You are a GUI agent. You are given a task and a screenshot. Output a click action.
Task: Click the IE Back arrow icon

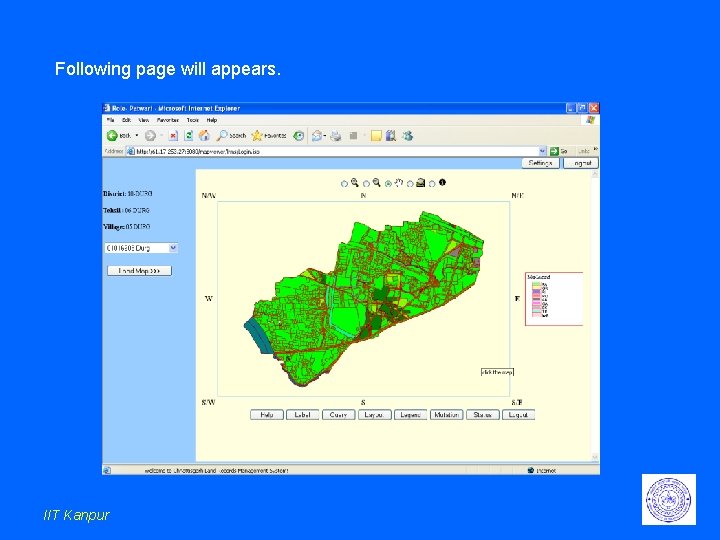pyautogui.click(x=112, y=135)
